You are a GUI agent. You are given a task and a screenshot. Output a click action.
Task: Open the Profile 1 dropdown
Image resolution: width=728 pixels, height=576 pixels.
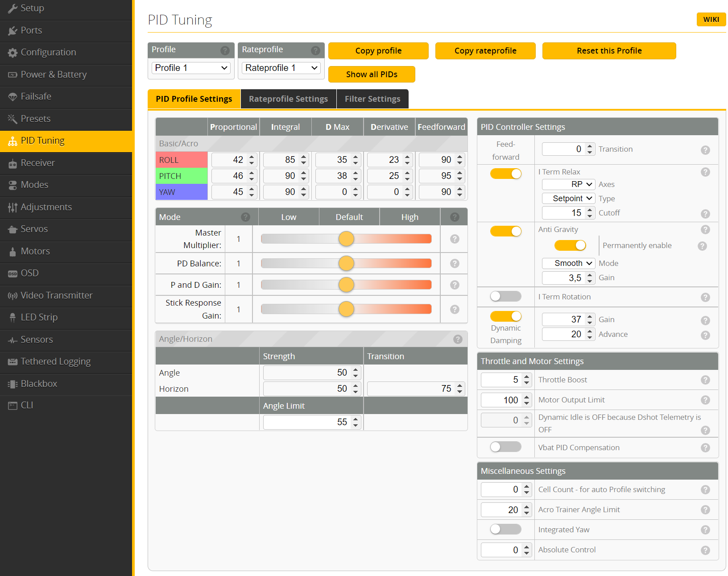coord(191,68)
